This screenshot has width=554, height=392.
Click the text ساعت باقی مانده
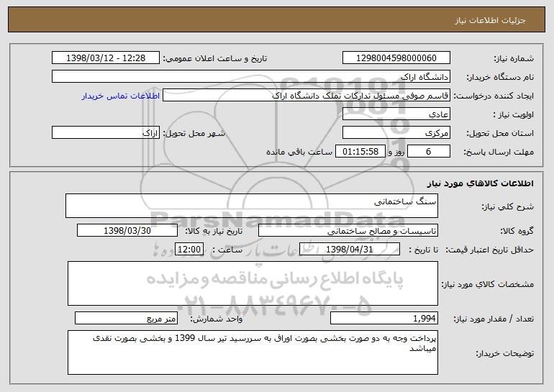click(x=299, y=152)
